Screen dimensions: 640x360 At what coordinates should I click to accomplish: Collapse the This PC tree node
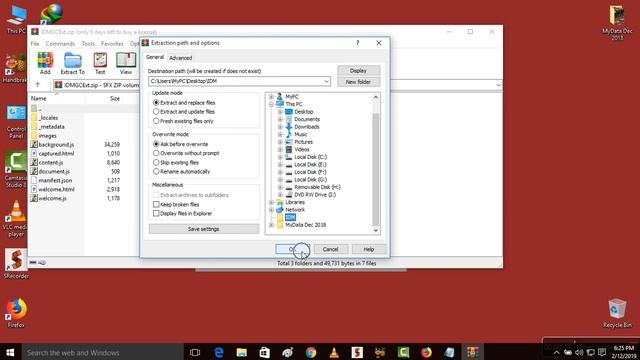(271, 104)
